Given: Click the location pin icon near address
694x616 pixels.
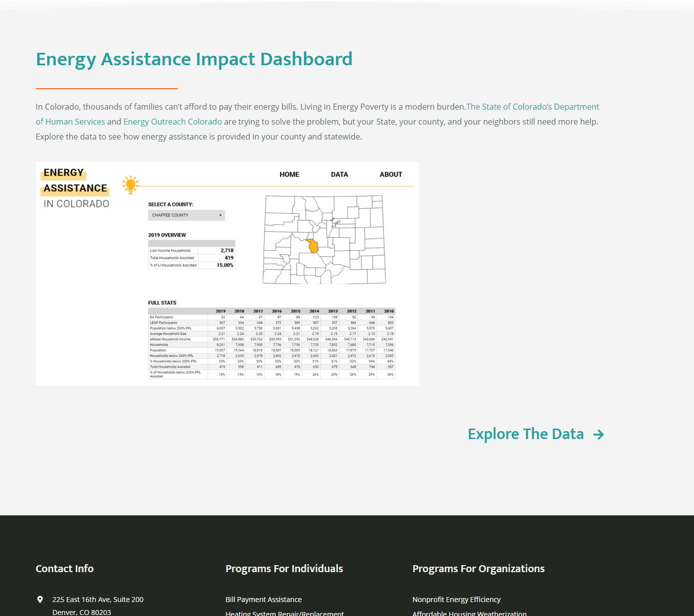Looking at the screenshot, I should (40, 600).
